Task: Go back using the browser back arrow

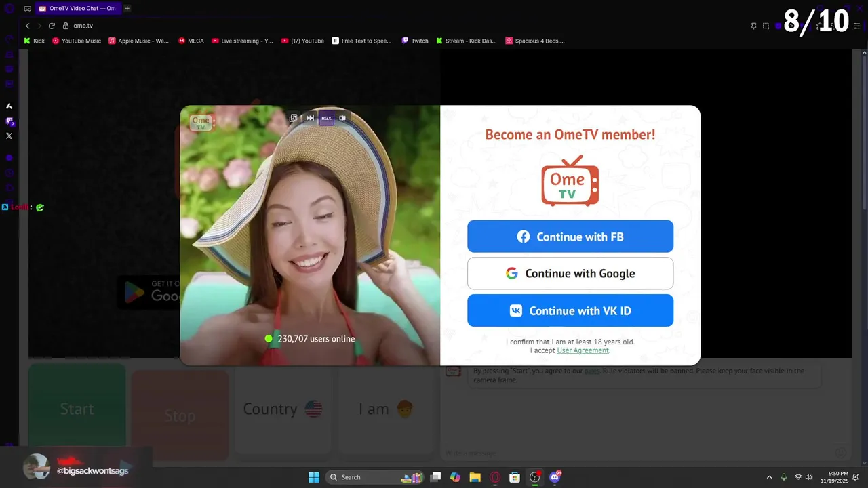Action: (x=27, y=26)
